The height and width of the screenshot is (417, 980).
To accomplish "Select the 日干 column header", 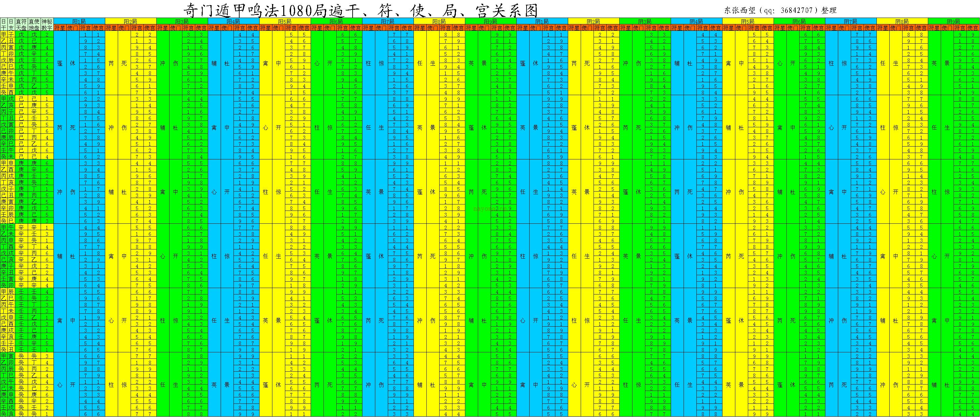I will point(3,24).
